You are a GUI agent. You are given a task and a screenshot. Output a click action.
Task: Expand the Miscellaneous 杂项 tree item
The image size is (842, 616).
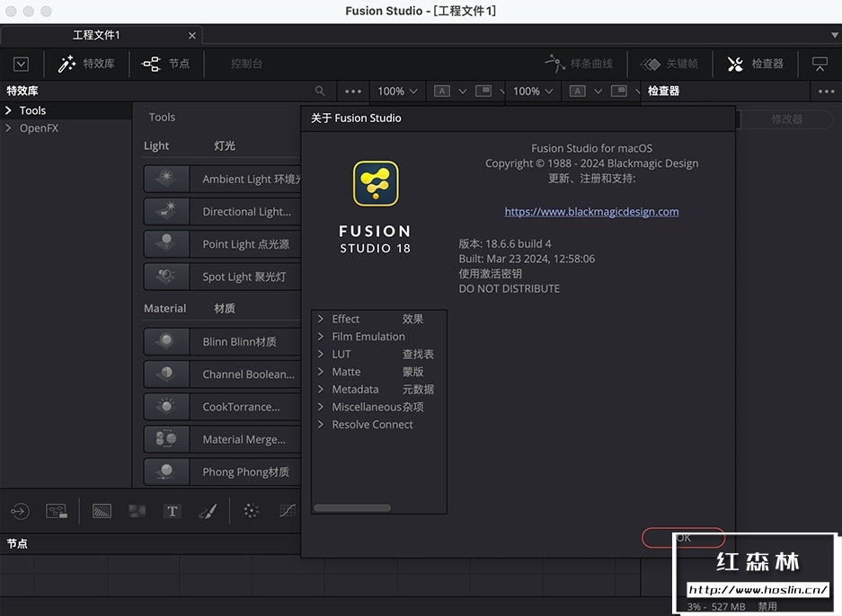point(321,407)
